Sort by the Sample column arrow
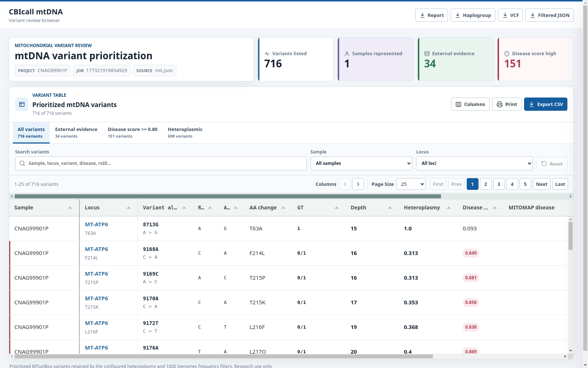This screenshot has width=588, height=368. (x=70, y=208)
